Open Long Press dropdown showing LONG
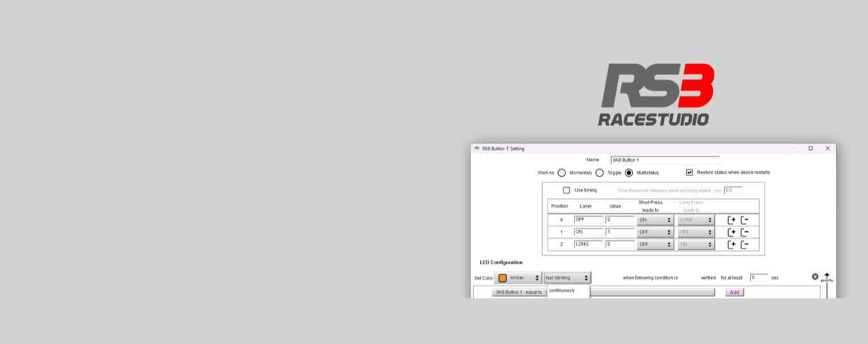868x344 pixels. tap(696, 220)
